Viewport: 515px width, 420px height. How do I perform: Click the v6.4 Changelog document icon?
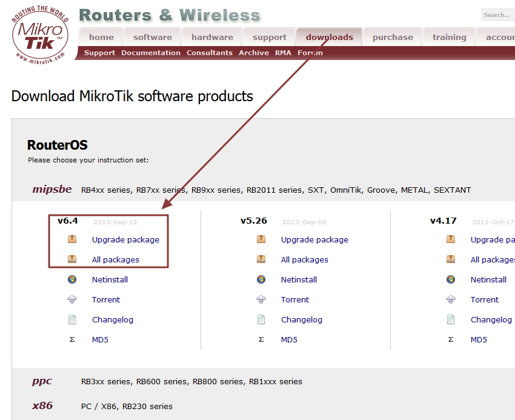point(72,319)
